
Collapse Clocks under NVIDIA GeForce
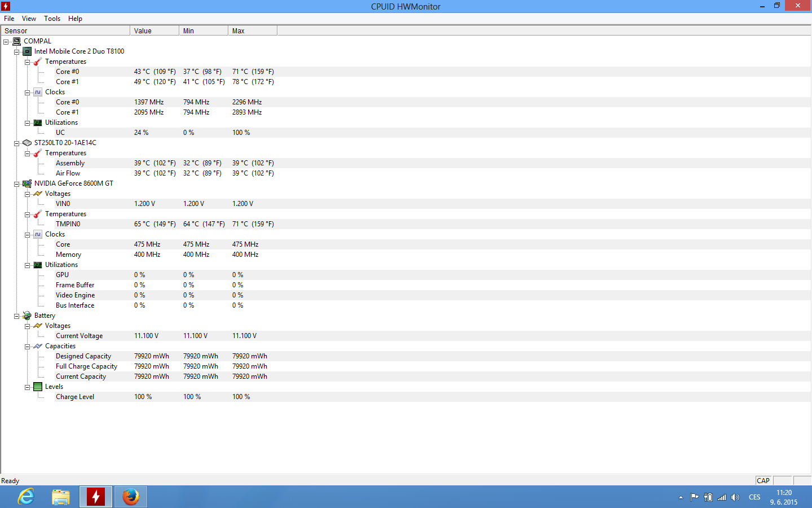pyautogui.click(x=28, y=235)
